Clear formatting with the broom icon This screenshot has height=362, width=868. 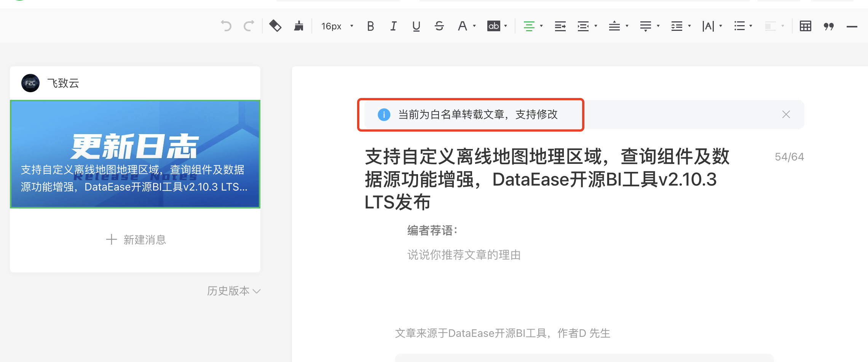point(299,26)
